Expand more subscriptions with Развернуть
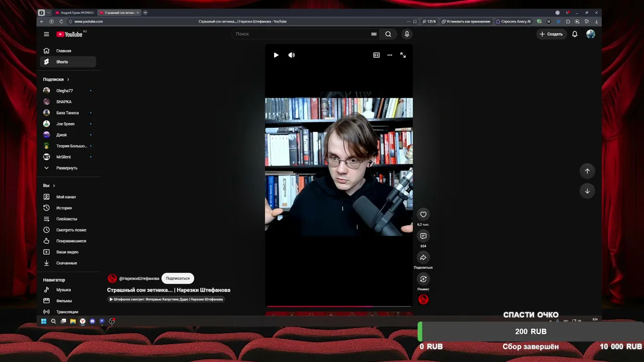This screenshot has width=644, height=362. (x=67, y=168)
